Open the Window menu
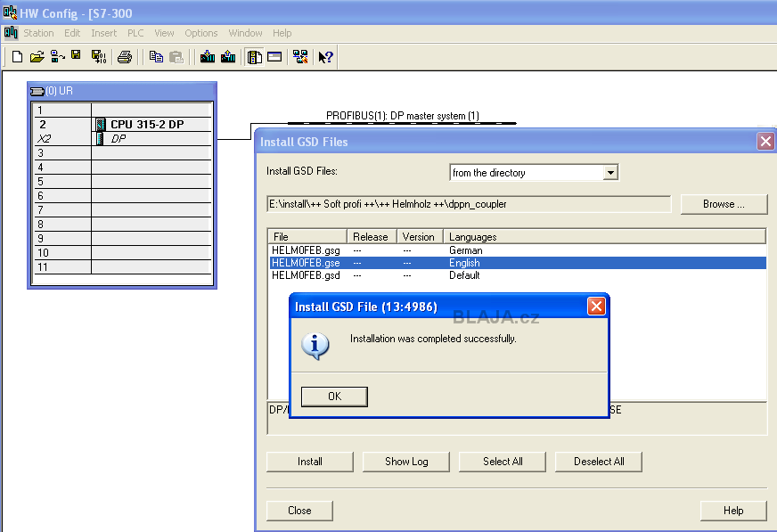Viewport: 777px width, 532px height. 245,33
